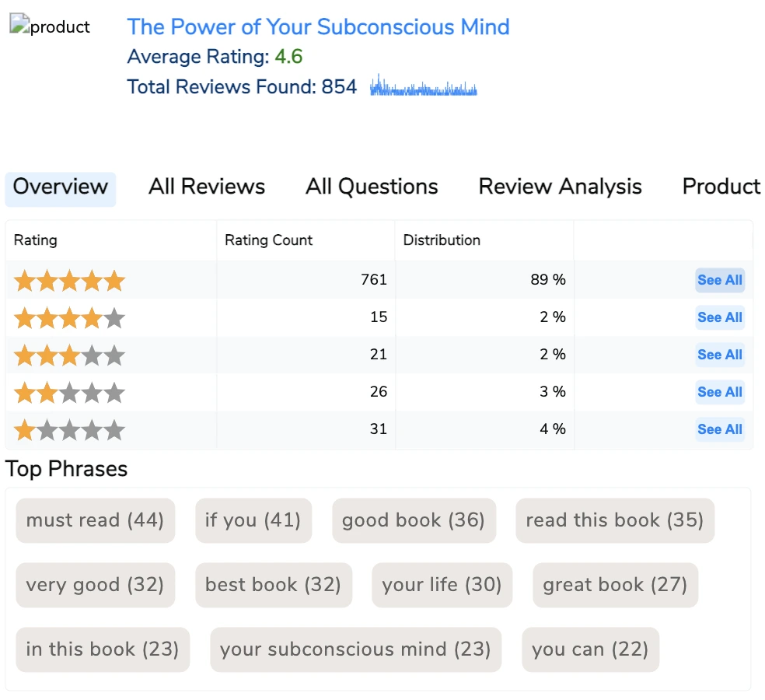This screenshot has height=700, width=765.
Task: Switch to the Overview tab
Action: click(x=61, y=187)
